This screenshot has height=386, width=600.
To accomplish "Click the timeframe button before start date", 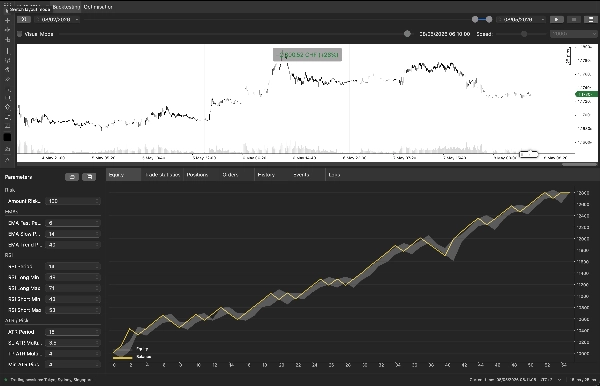I will [x=24, y=20].
